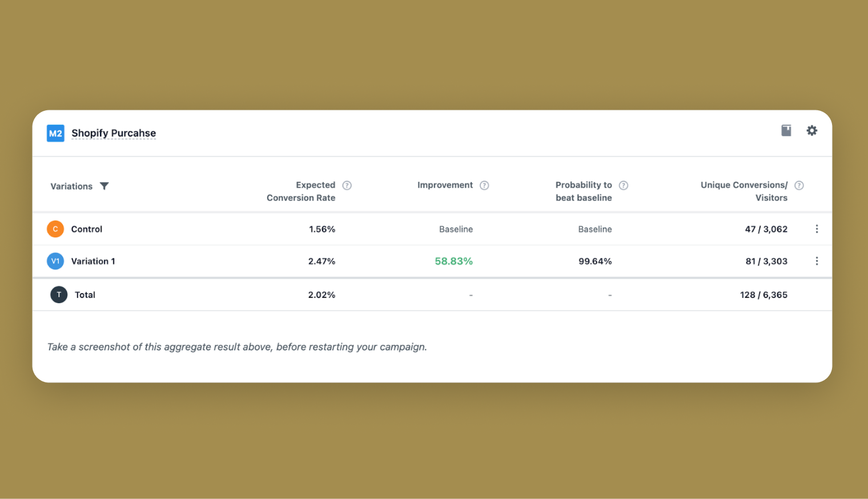Click the Improvement column header
The image size is (868, 499).
click(x=445, y=185)
